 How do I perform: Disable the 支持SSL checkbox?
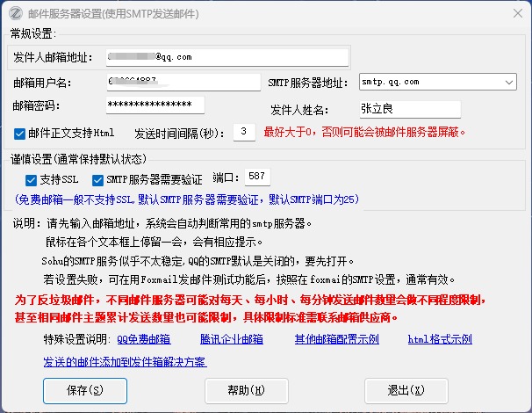tap(32, 179)
